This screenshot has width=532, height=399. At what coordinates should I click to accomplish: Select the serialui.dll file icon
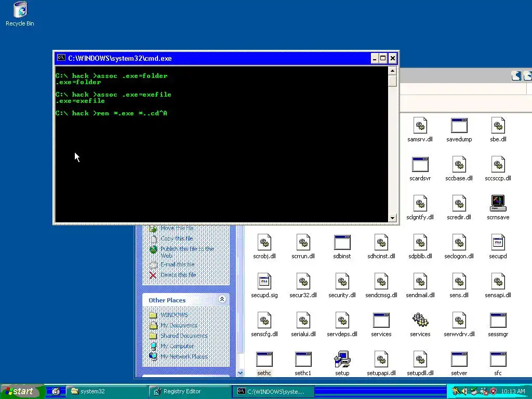coord(303,321)
